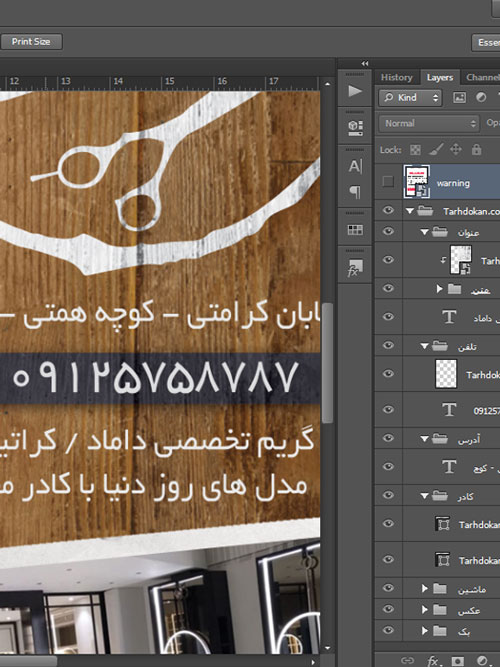Screen dimensions: 500x667
Task: Hide the Tarhdokan.com group
Action: tap(388, 210)
